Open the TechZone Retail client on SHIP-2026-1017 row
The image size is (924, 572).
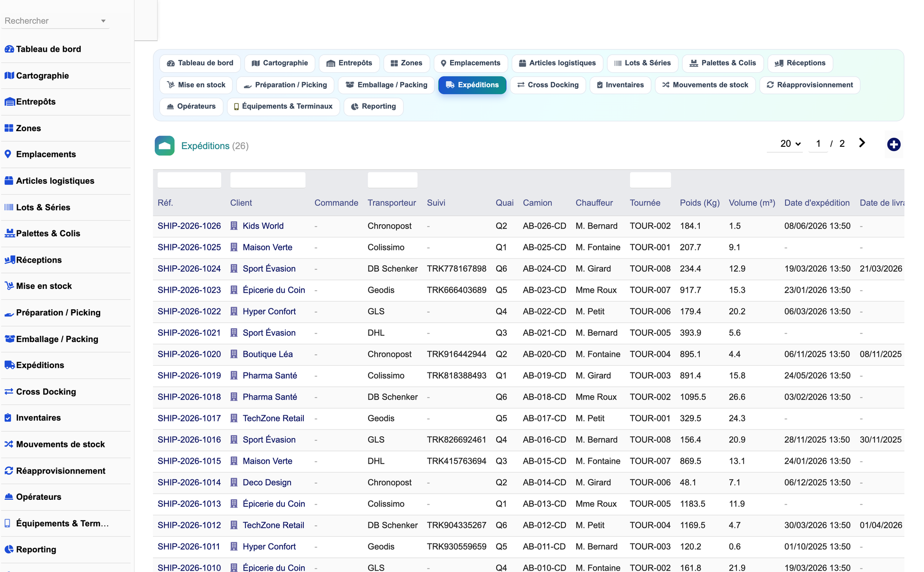click(273, 418)
